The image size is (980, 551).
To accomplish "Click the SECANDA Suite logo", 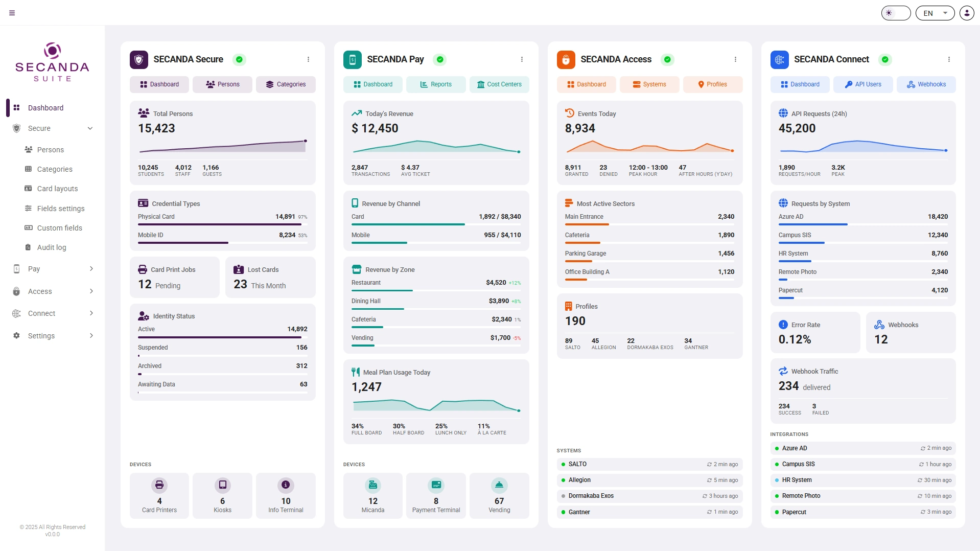I will point(52,62).
